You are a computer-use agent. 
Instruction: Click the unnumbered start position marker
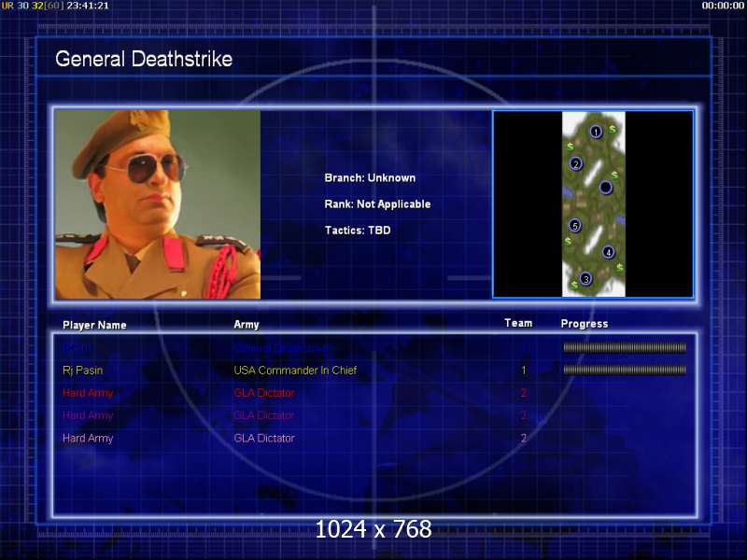(605, 188)
